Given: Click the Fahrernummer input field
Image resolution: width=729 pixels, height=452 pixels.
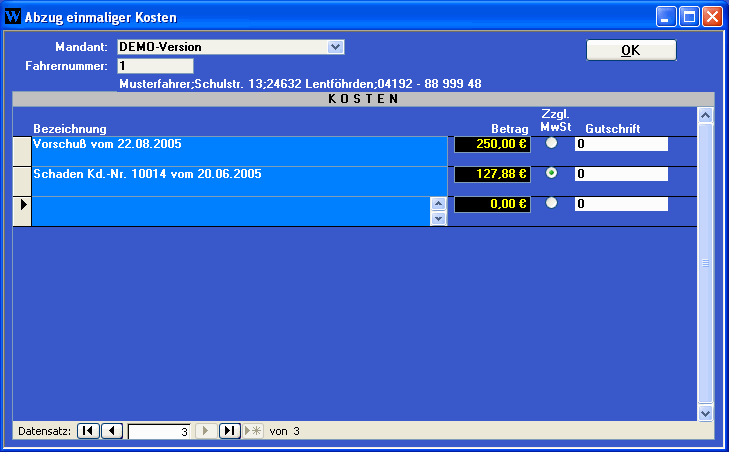Looking at the screenshot, I should point(154,66).
